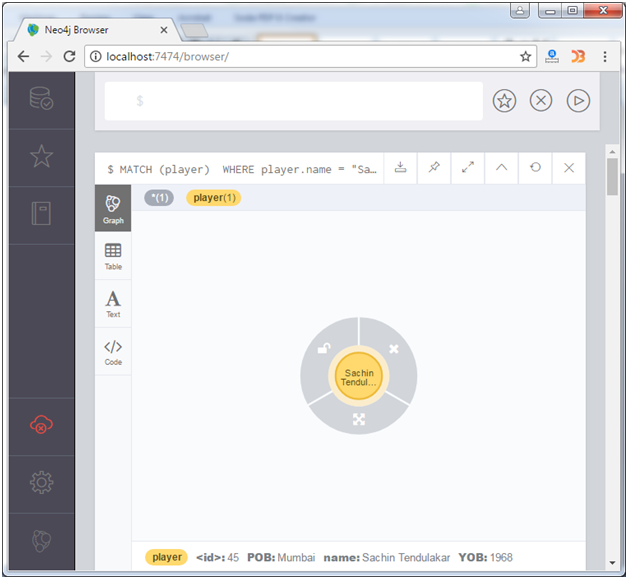Viewport: 628px width, 579px height.
Task: Pin the result frame
Action: [434, 168]
